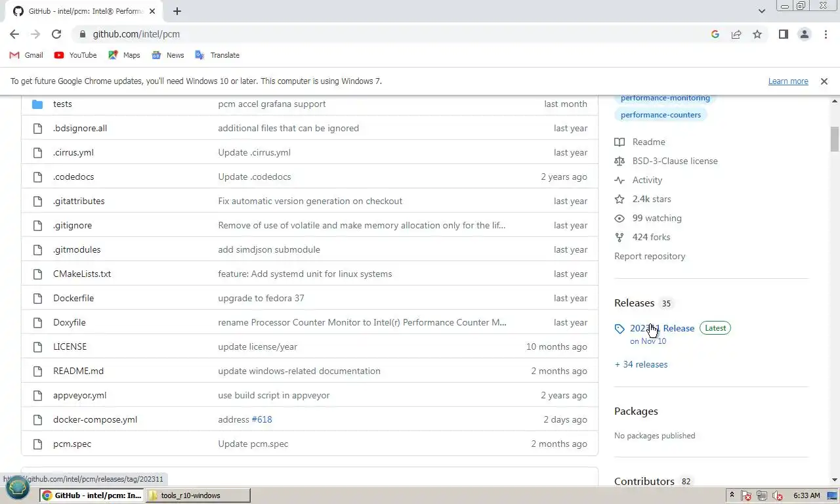Open the pcm.spec file

(x=72, y=444)
